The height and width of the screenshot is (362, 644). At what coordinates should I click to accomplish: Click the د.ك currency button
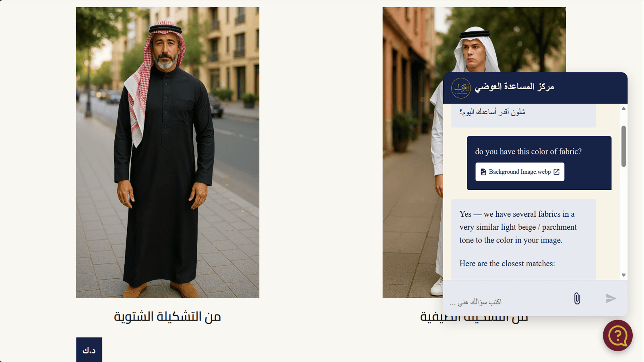[89, 350]
